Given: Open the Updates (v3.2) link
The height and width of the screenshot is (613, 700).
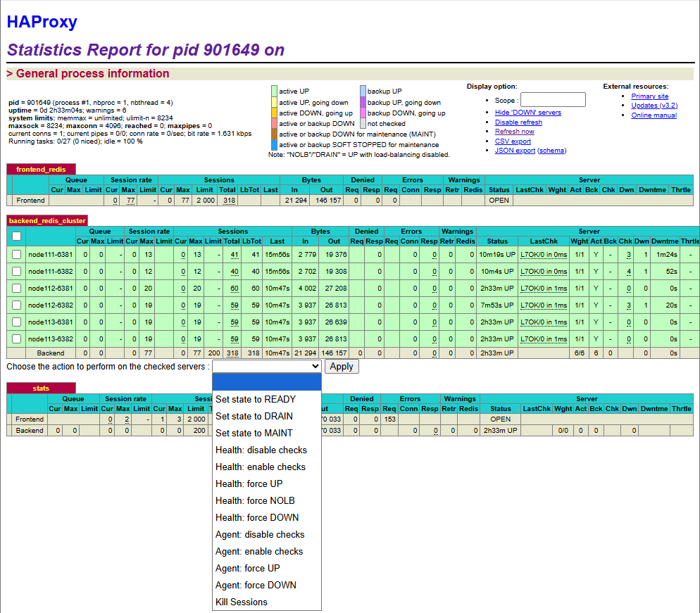Looking at the screenshot, I should pos(654,106).
